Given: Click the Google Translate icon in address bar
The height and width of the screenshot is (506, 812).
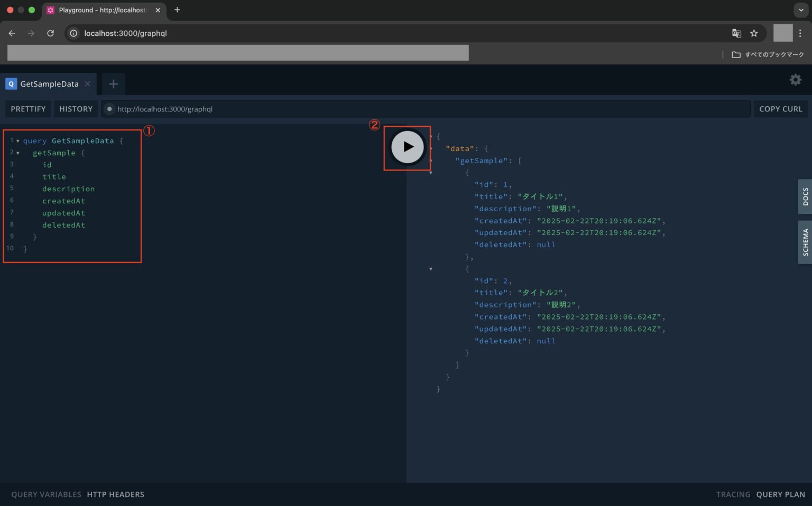Looking at the screenshot, I should click(736, 33).
